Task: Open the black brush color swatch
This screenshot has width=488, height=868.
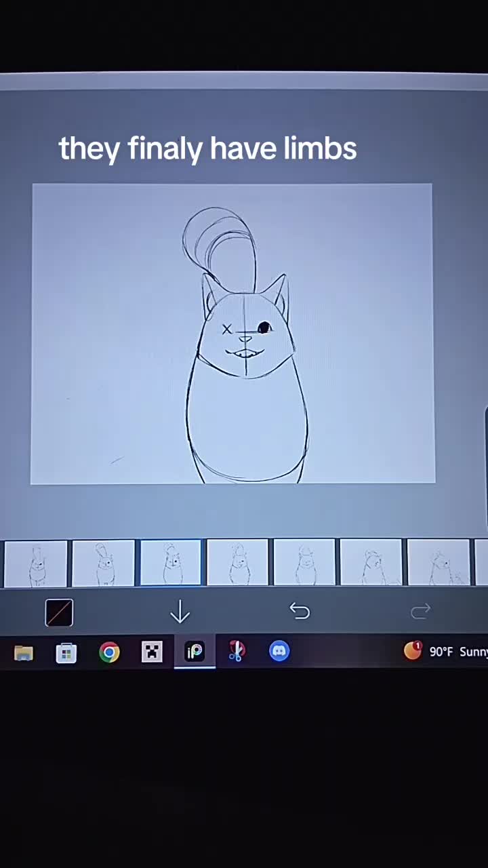Action: coord(59,613)
